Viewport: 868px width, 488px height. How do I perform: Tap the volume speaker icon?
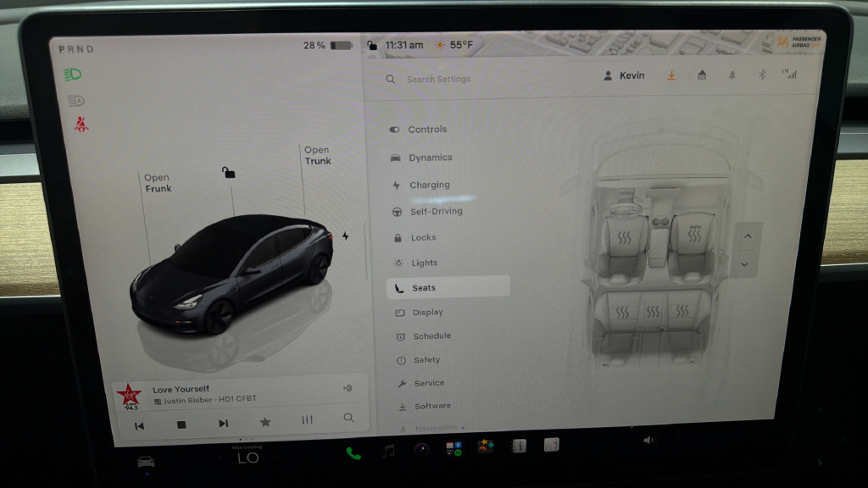[x=648, y=441]
